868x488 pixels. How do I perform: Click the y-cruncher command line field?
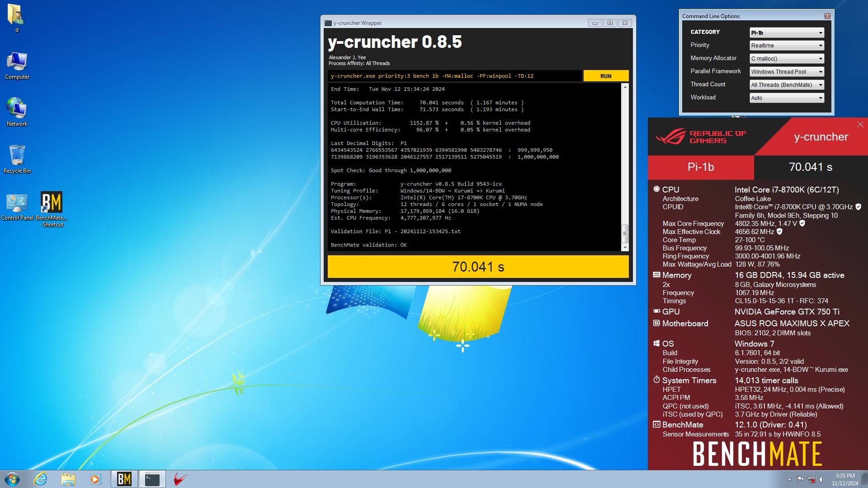(454, 76)
